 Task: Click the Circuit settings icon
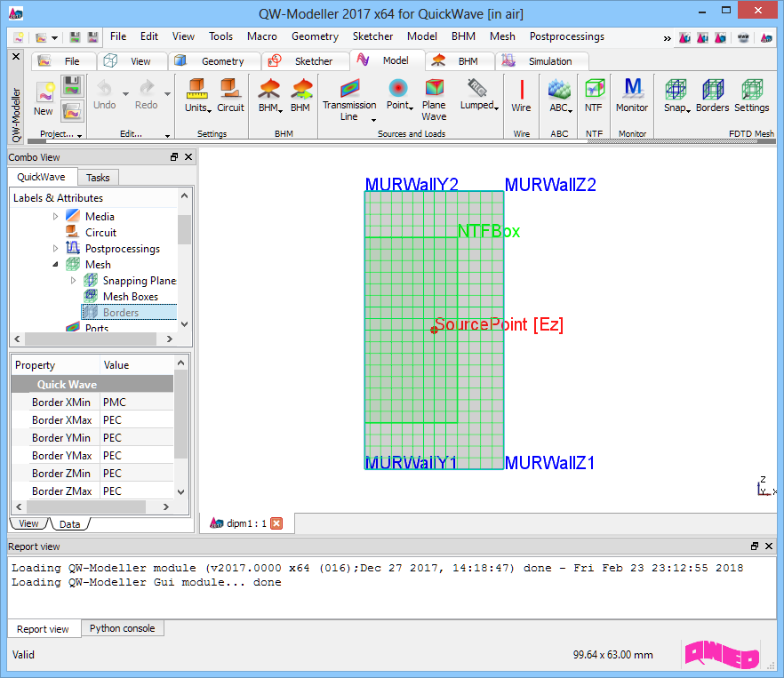230,90
